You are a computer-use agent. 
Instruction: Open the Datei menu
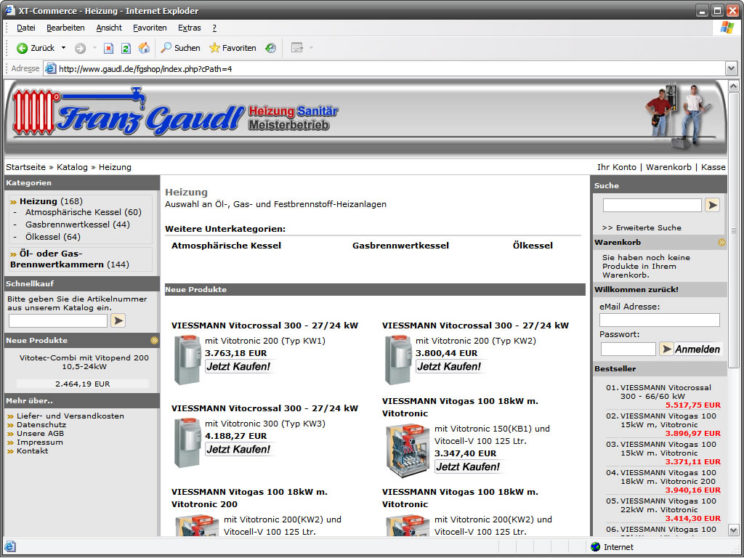point(26,28)
